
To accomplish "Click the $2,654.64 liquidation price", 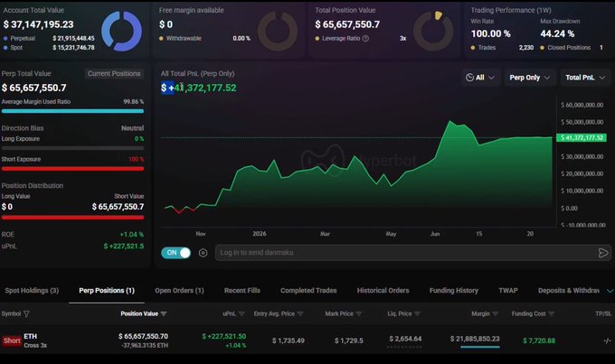I will coord(405,339).
